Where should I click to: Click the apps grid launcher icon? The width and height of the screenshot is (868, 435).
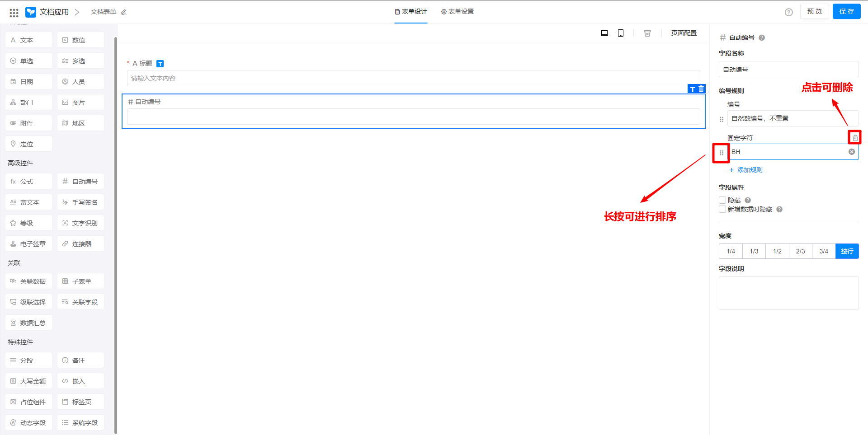click(14, 12)
